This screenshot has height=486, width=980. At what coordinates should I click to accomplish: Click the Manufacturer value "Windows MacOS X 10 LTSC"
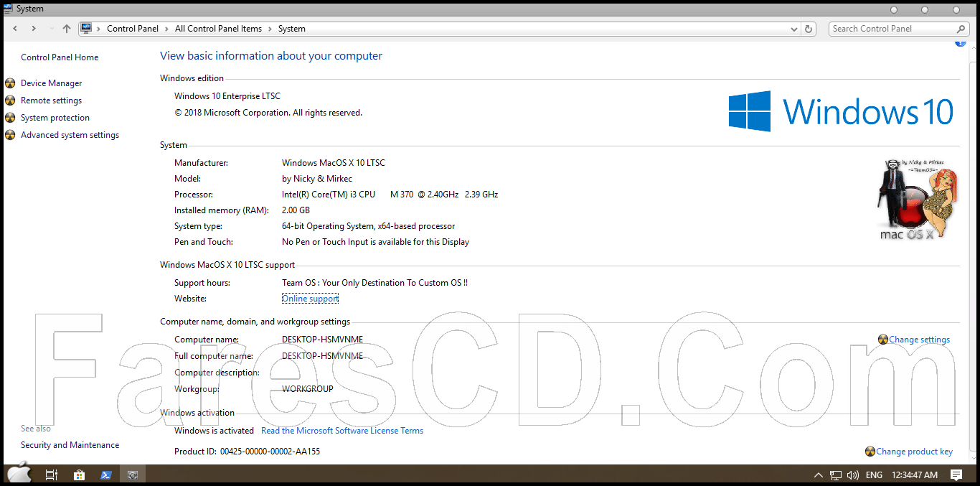(x=334, y=163)
